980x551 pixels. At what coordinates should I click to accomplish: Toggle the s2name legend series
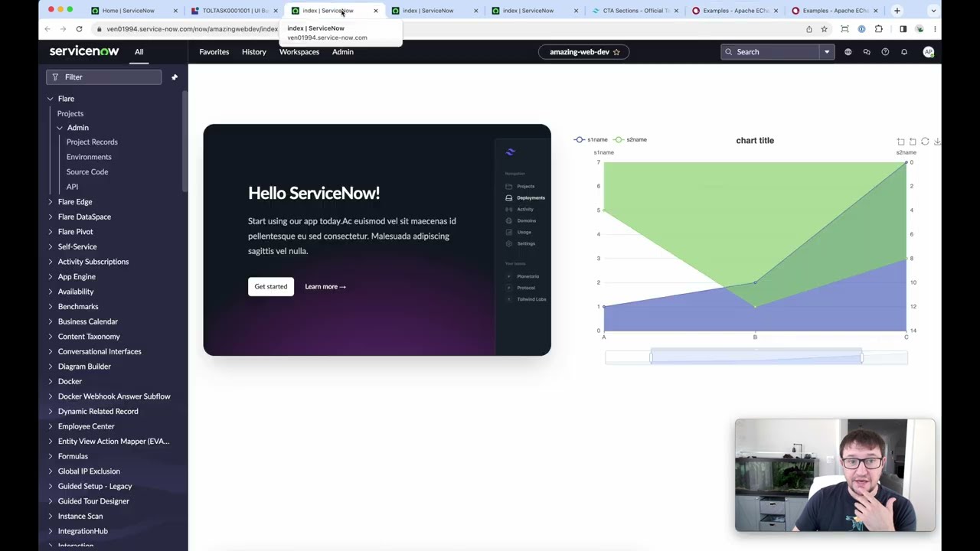pos(630,140)
